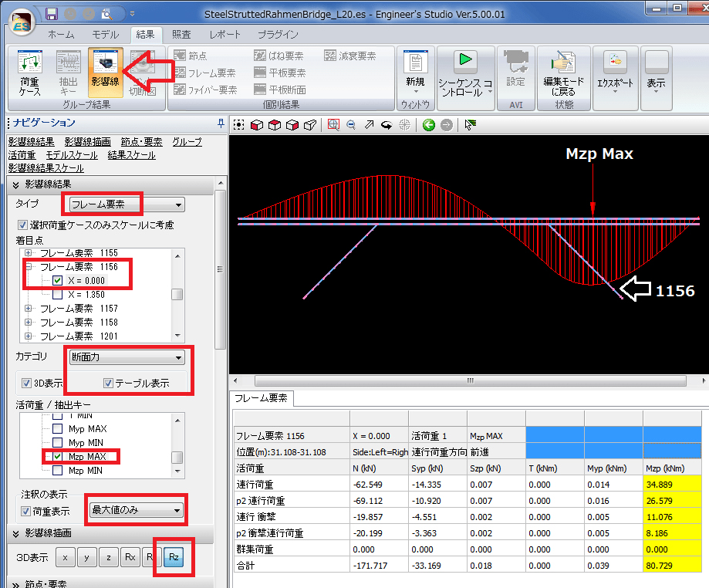The image size is (709, 588).
Task: Expand フレーム要素 1158 tree node
Action: click(x=29, y=323)
